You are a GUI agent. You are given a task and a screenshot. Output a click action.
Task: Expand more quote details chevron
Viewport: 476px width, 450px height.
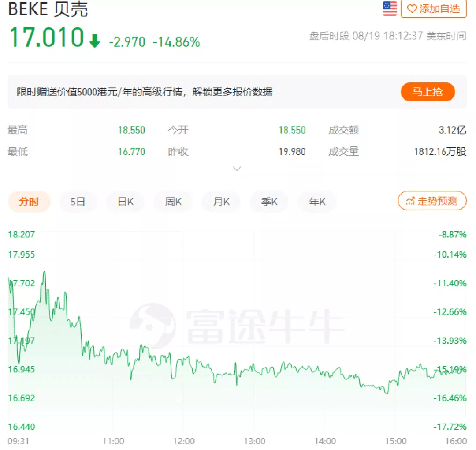pos(237,169)
